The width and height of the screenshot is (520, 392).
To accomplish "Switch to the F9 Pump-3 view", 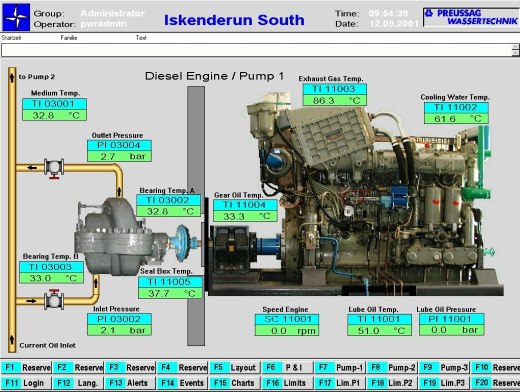I will [445, 367].
